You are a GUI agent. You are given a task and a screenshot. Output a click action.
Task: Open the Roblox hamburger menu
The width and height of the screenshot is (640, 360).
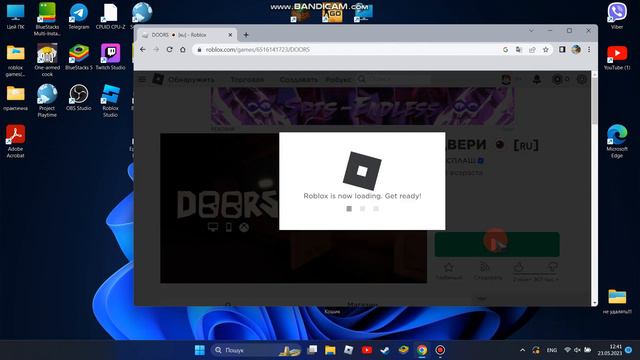click(142, 79)
